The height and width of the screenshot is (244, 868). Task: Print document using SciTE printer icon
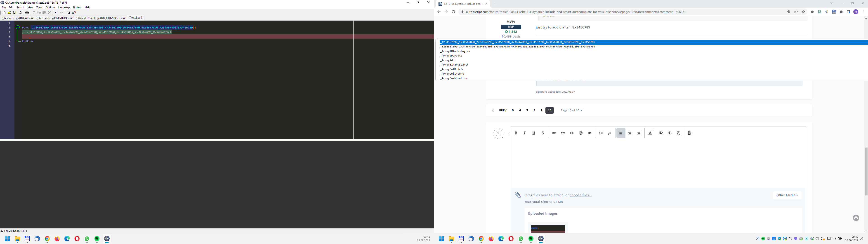coord(27,13)
